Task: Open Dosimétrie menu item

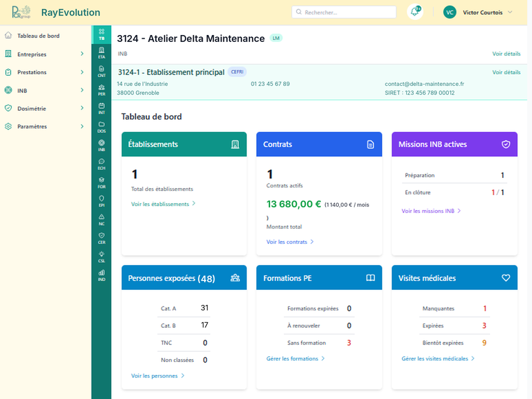Action: coord(32,109)
